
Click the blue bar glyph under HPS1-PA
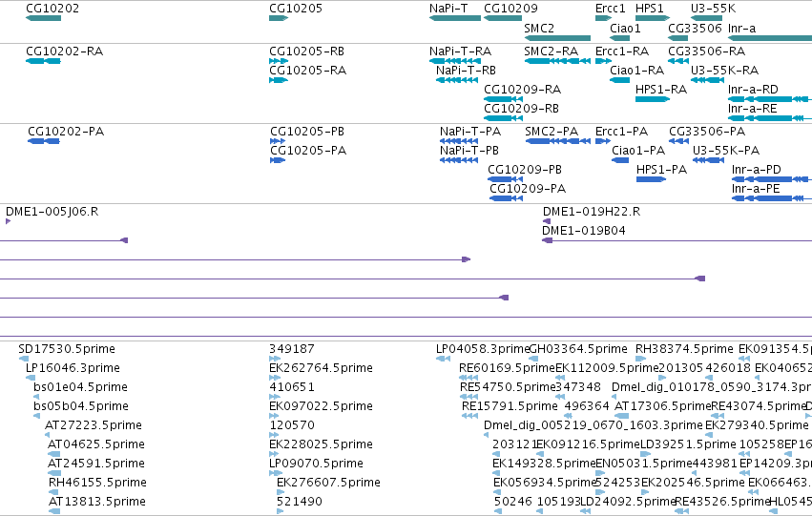coord(652,179)
